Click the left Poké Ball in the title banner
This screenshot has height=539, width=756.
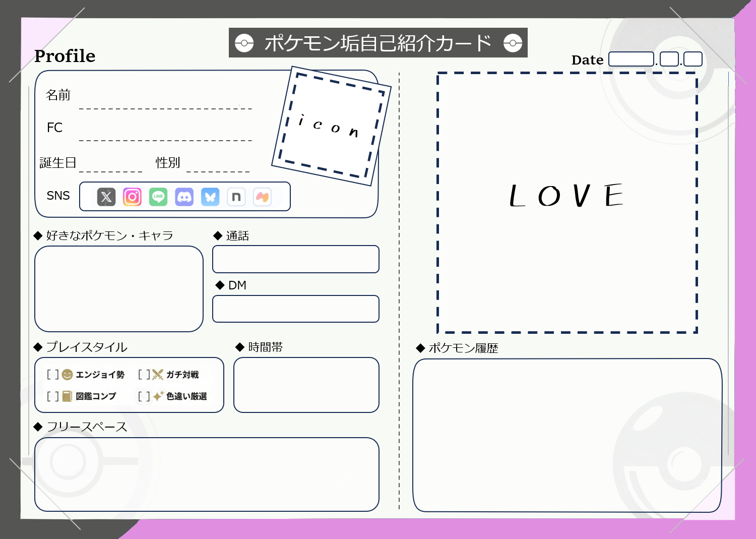coord(245,43)
